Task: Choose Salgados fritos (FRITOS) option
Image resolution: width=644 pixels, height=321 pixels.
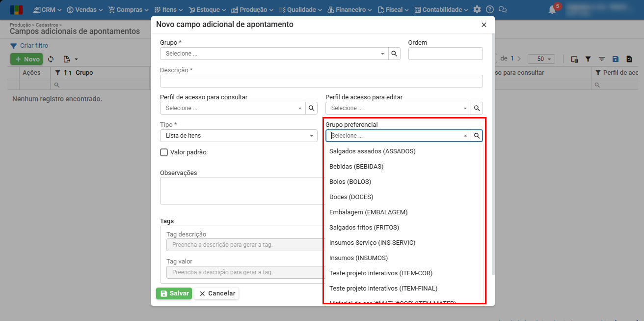Action: click(364, 228)
